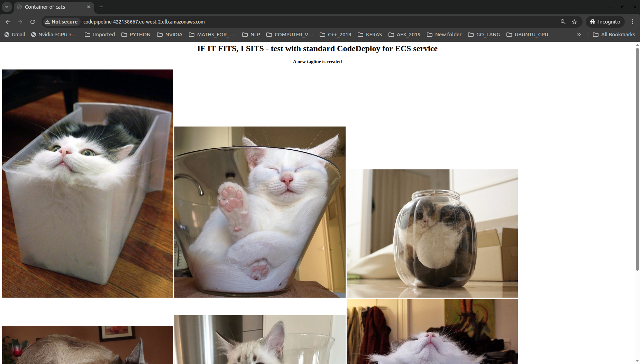The image size is (640, 364).
Task: Click the page vertical scrollbar thumb
Action: coord(637,159)
